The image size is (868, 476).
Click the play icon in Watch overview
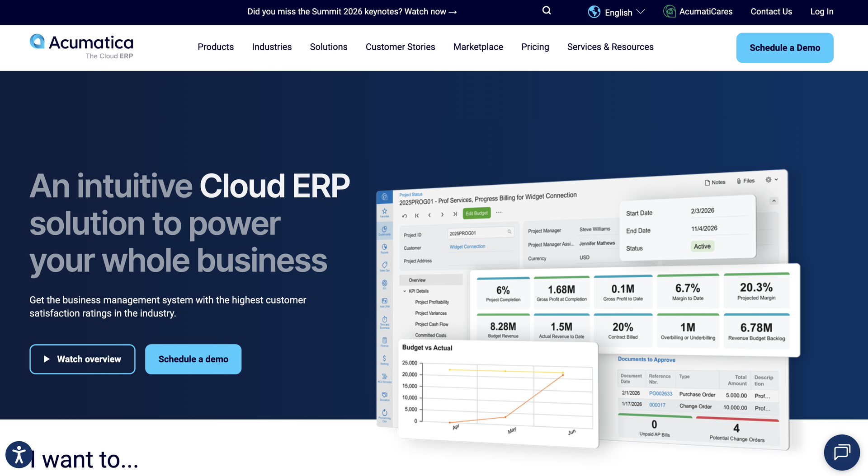(47, 359)
